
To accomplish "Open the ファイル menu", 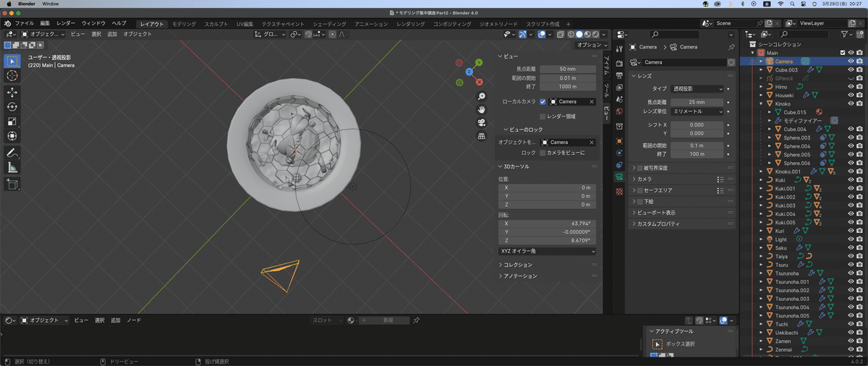I will (25, 24).
